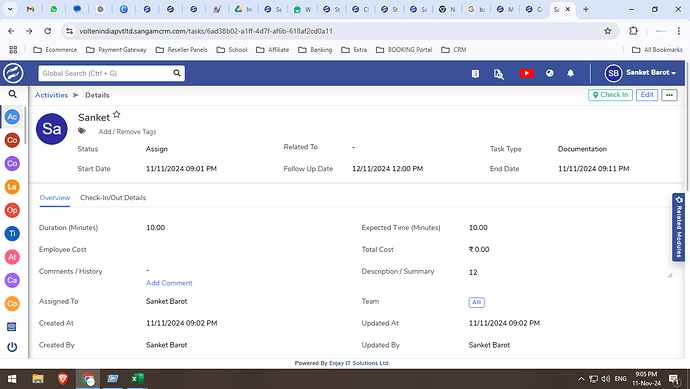690x389 pixels.
Task: Open the notifications bell icon
Action: click(570, 73)
